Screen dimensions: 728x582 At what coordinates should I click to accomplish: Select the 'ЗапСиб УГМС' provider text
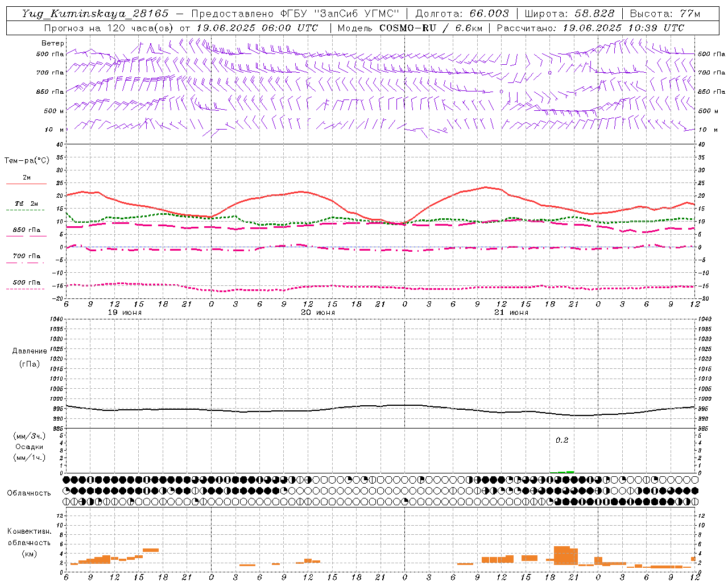click(x=357, y=14)
